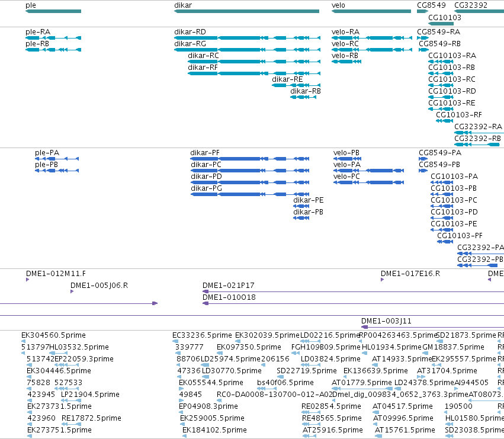The height and width of the screenshot is (439, 504).
Task: Select transcript CG32392-RA
Action: 478,127
